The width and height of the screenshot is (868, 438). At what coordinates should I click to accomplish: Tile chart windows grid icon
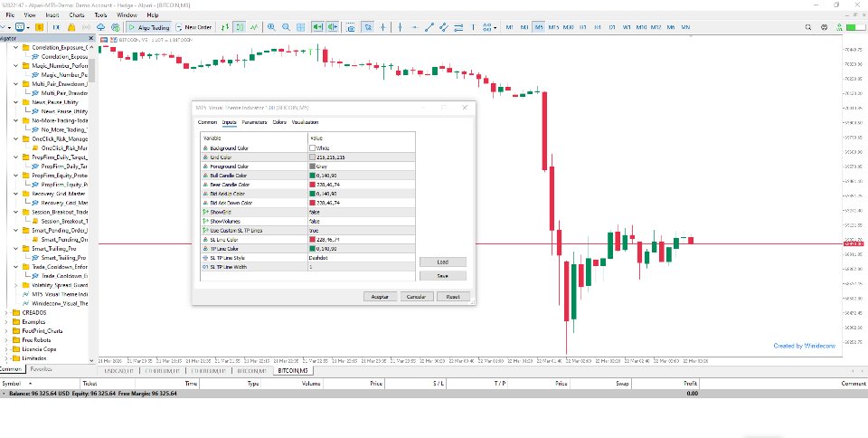[x=300, y=27]
